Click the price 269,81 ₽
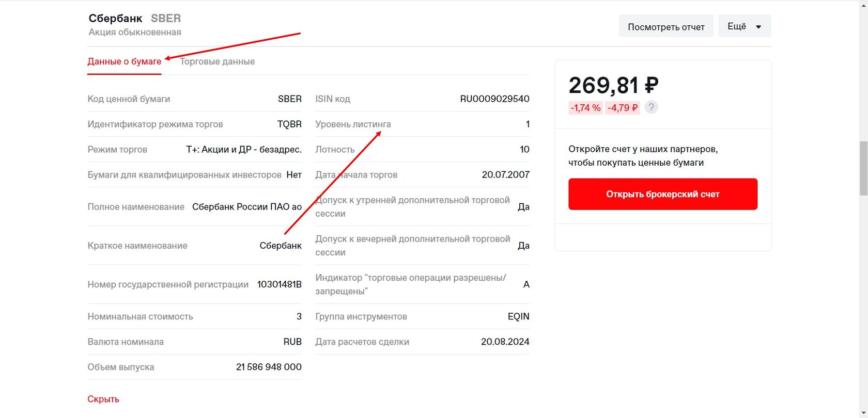 (x=613, y=85)
